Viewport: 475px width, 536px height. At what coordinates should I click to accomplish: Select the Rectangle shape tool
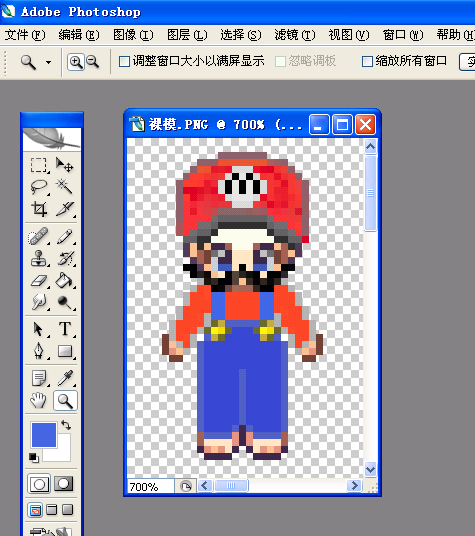[64, 351]
